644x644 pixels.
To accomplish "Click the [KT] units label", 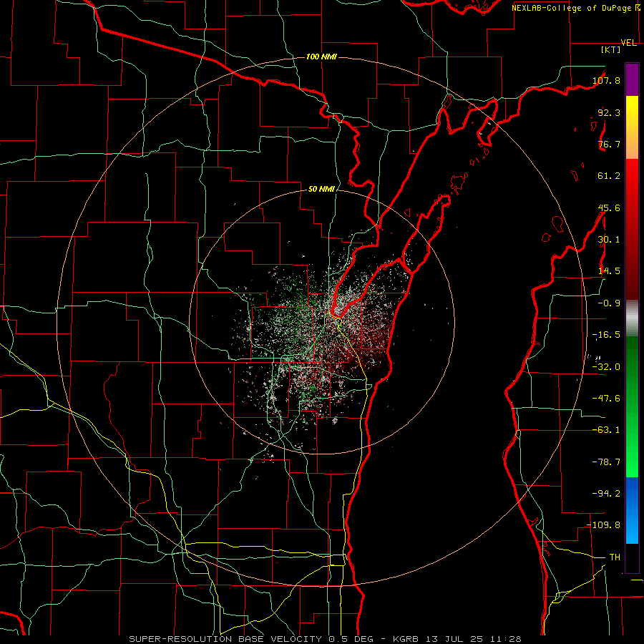I will 611,49.
